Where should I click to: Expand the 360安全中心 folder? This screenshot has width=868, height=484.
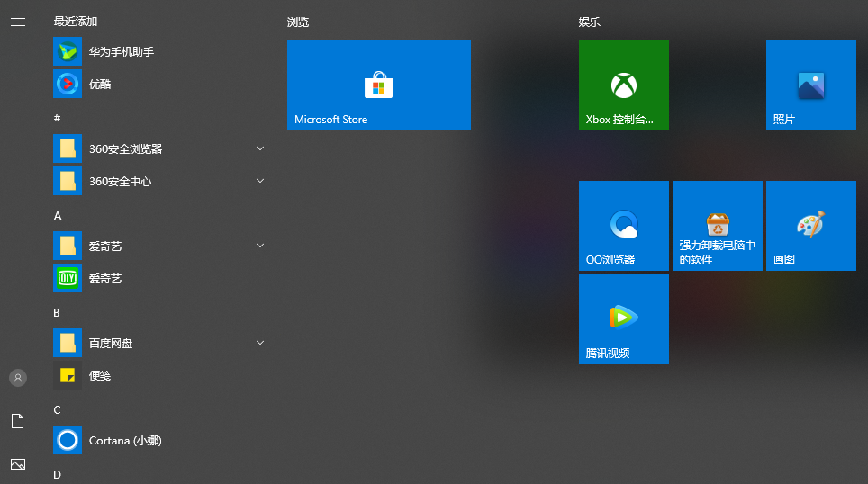[260, 181]
